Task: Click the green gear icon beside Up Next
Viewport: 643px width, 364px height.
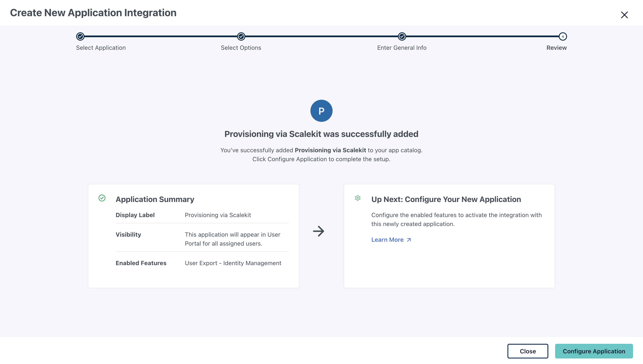Action: [357, 198]
